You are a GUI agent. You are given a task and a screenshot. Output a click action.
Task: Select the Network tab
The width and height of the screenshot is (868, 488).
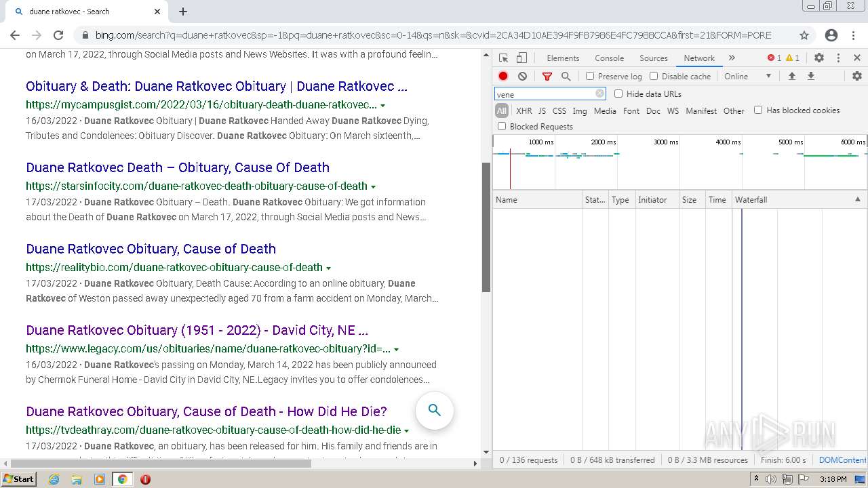point(699,58)
